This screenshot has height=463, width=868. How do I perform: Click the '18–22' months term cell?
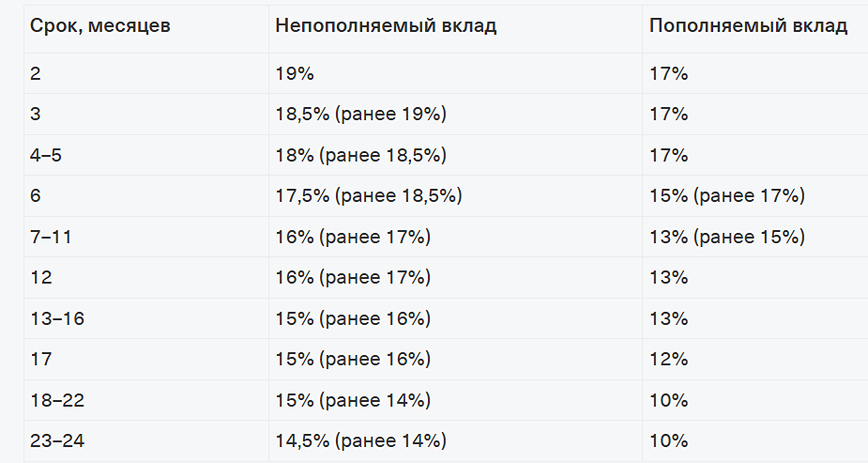click(x=57, y=400)
